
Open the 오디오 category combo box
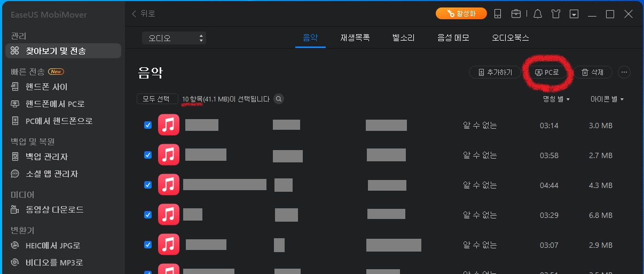174,38
